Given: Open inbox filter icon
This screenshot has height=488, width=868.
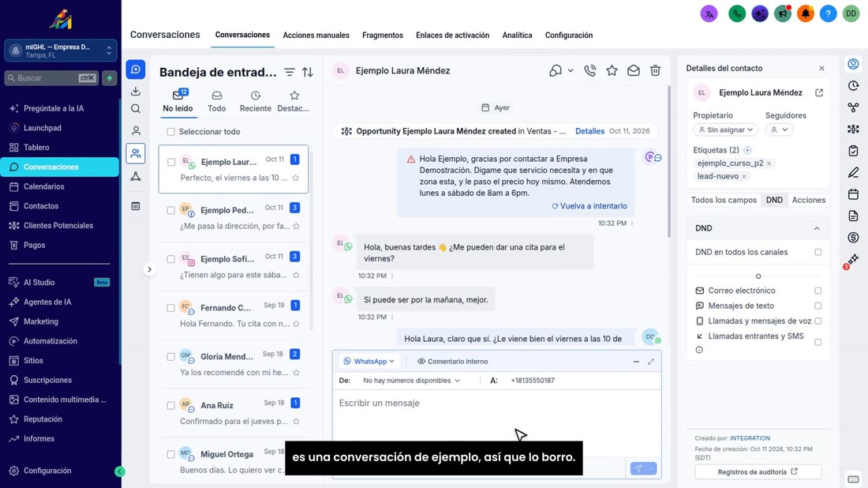Looking at the screenshot, I should click(x=290, y=72).
